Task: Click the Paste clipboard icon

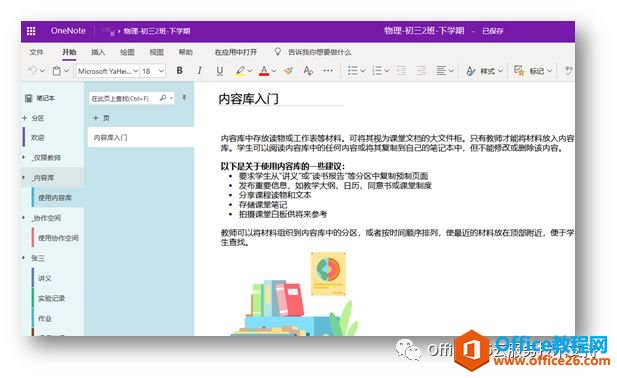Action: tap(57, 71)
